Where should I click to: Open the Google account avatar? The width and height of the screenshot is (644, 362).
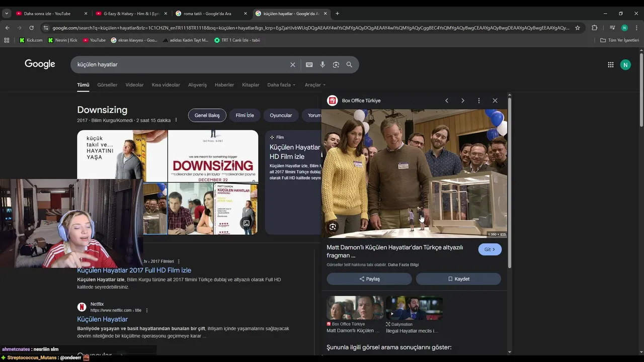(x=625, y=64)
